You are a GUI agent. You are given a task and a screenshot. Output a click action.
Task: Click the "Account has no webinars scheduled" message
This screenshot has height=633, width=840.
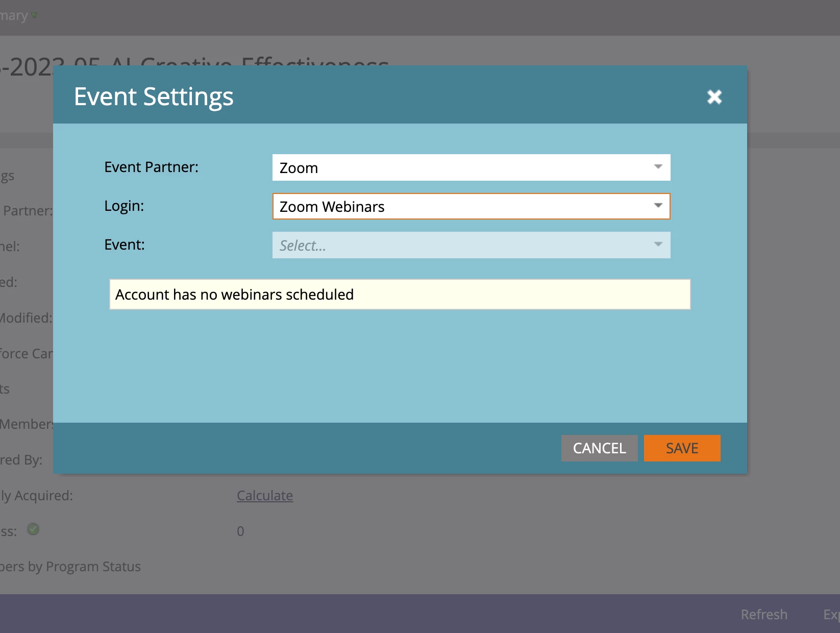pos(400,295)
